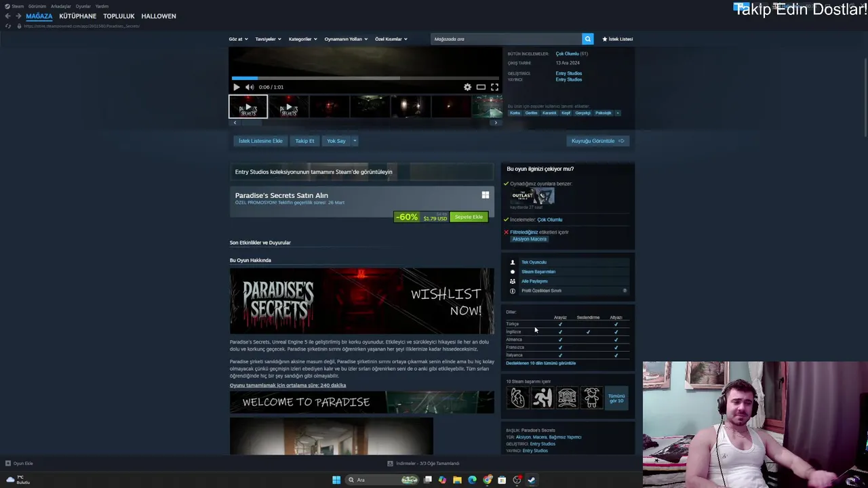Screen dimensions: 868x488
Task: Mute the trailer volume speaker icon
Action: 250,87
